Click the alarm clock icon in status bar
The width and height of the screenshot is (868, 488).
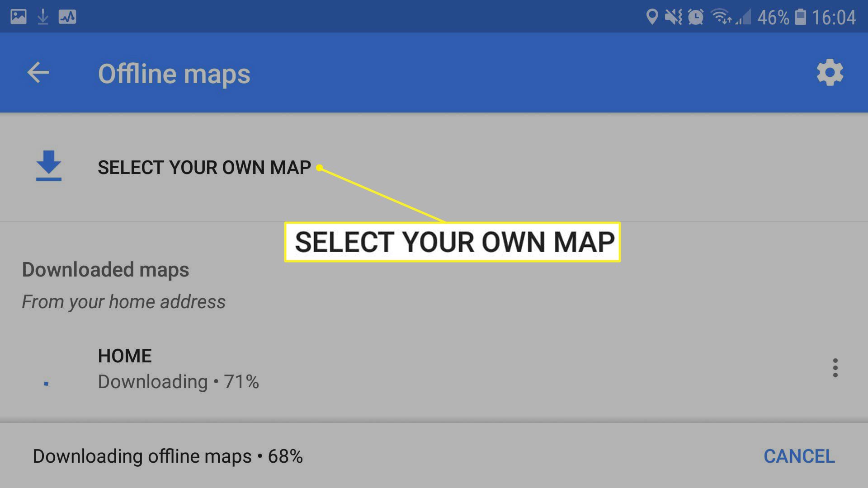[694, 16]
